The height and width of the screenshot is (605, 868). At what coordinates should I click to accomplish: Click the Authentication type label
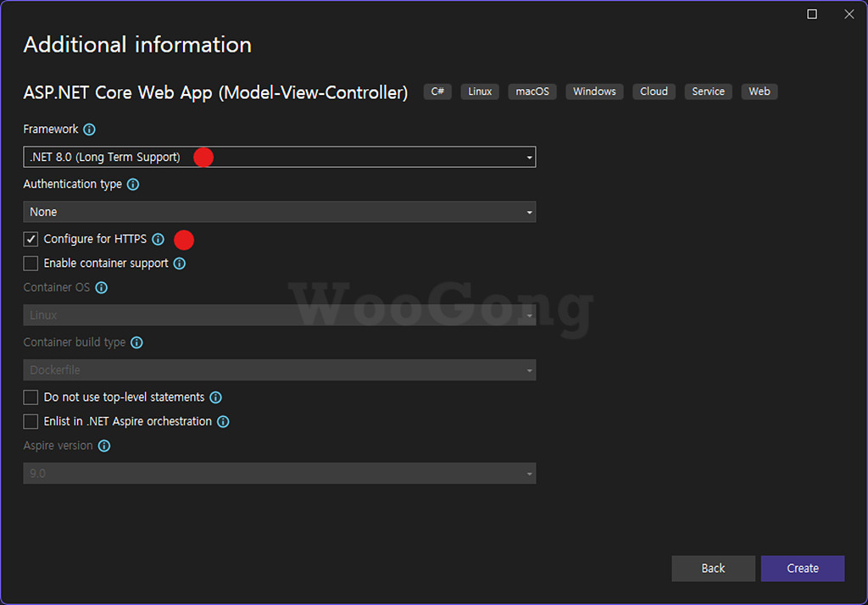(x=73, y=185)
